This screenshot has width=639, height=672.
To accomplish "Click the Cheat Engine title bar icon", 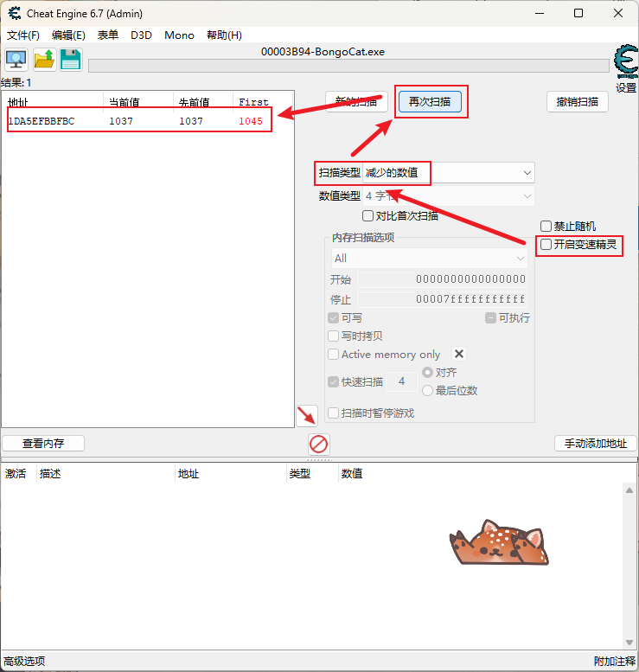I will point(14,13).
